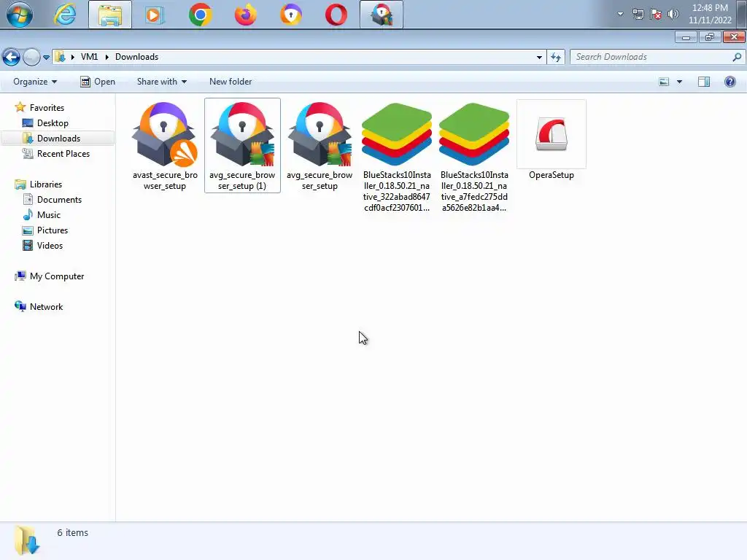The width and height of the screenshot is (747, 560).
Task: Click the Forward navigation arrow
Action: [x=31, y=57]
